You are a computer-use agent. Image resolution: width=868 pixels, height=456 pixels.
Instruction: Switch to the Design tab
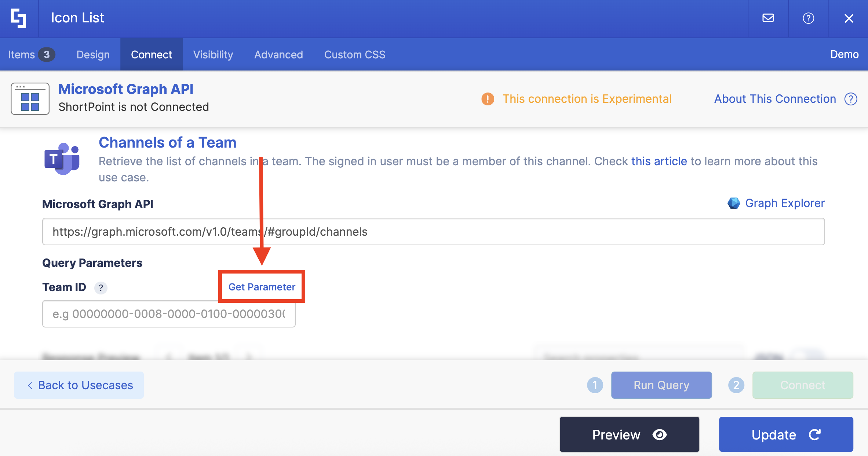pos(93,54)
